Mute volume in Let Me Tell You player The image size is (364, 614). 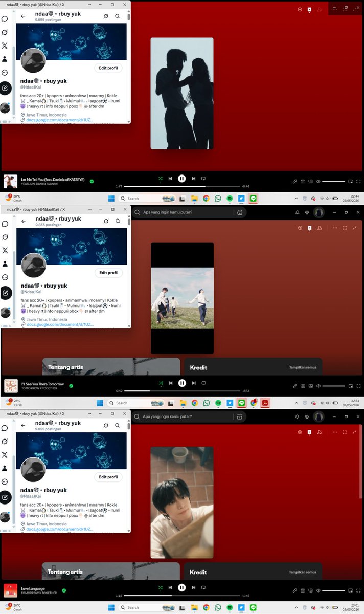(x=318, y=181)
